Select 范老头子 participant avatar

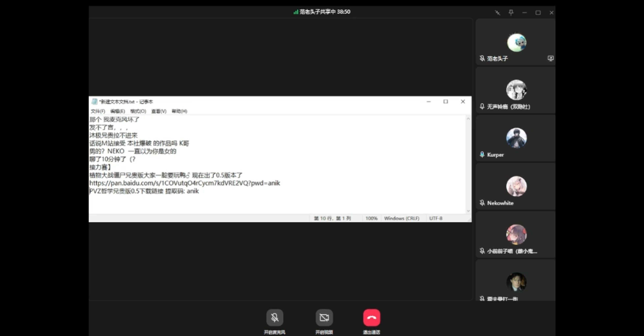tap(516, 42)
